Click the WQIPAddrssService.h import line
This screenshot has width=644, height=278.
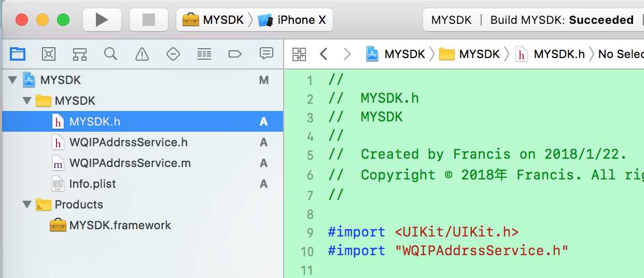coord(448,251)
